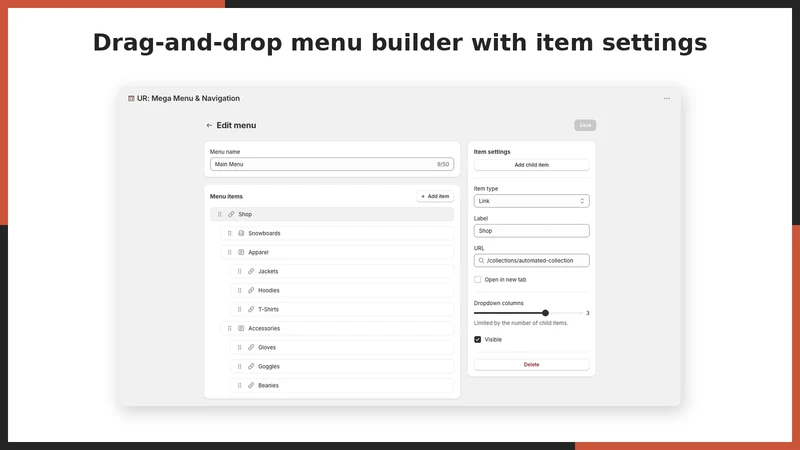
Task: Select the Beanies menu item
Action: pyautogui.click(x=342, y=385)
